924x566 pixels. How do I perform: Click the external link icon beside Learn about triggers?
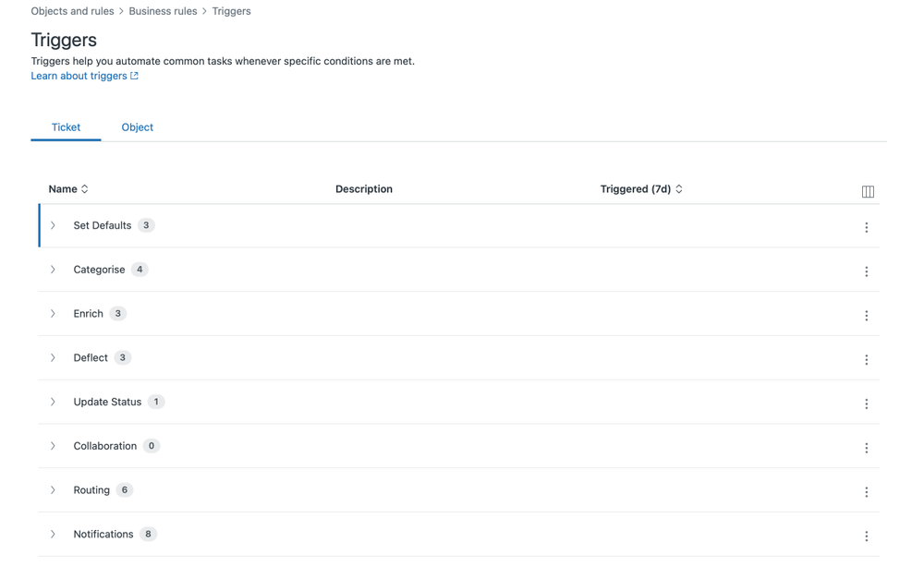pos(136,75)
